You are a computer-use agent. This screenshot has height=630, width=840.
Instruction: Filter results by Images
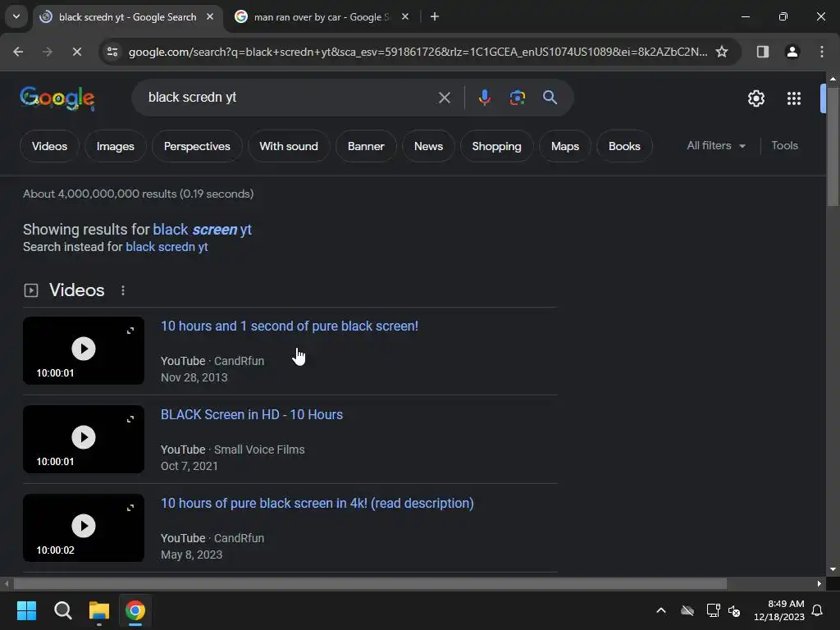point(115,146)
